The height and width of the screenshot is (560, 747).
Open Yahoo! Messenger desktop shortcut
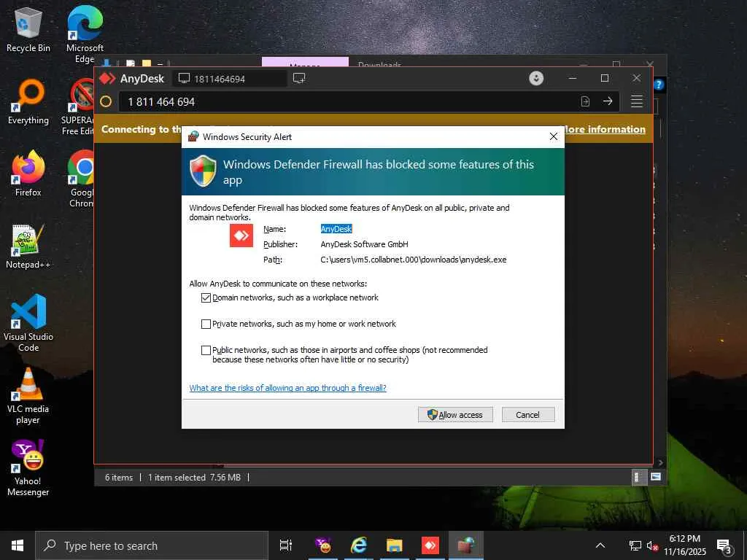coord(28,467)
